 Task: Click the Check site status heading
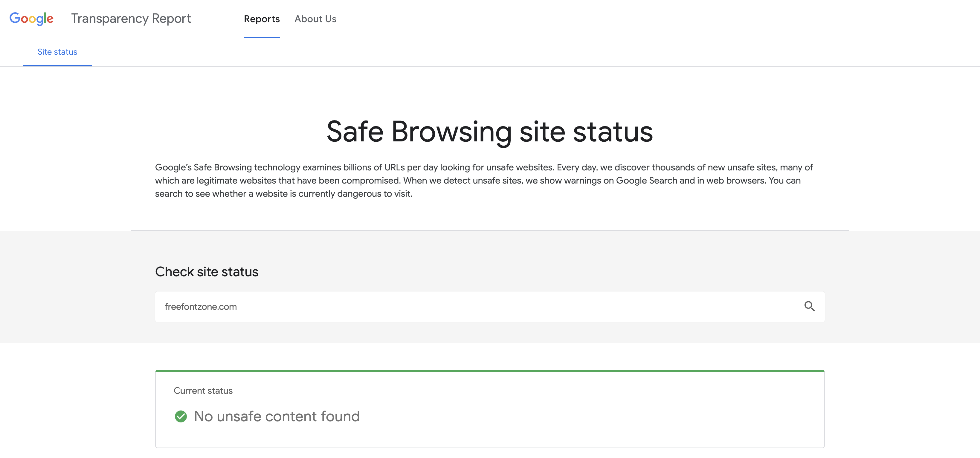[x=207, y=272]
